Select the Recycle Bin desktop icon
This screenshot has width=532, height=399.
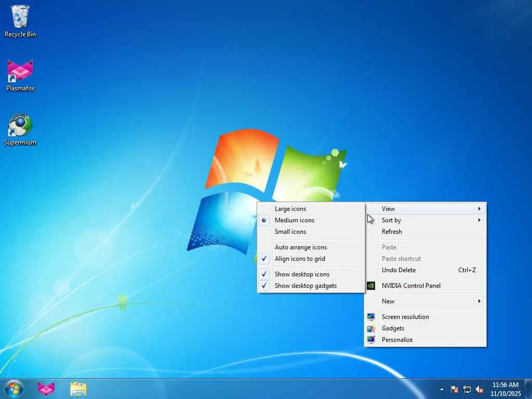click(x=20, y=21)
